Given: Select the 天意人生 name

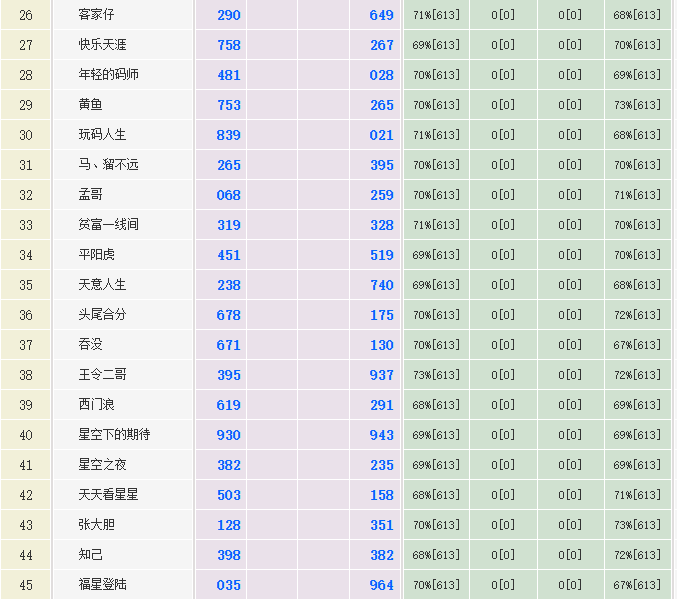Looking at the screenshot, I should pyautogui.click(x=102, y=285).
